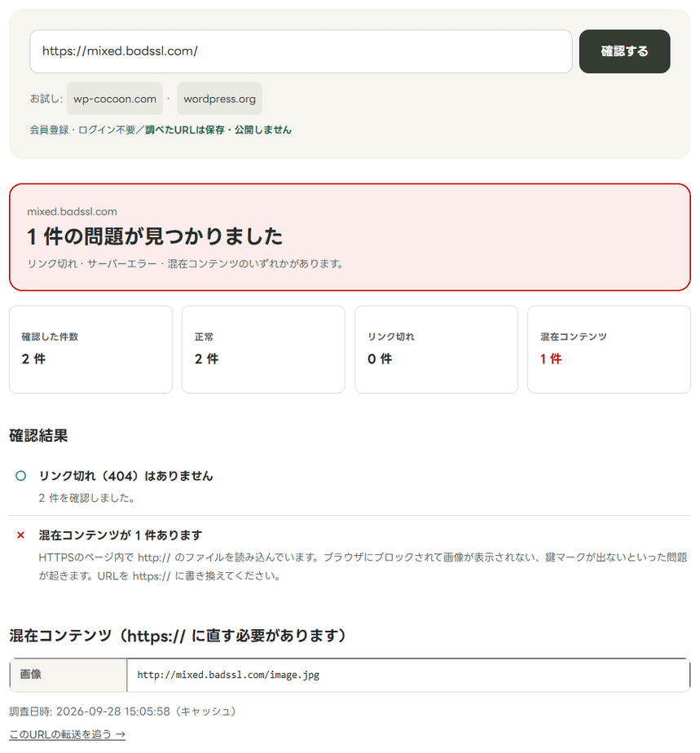Click the 確認結果 section heading
Image resolution: width=700 pixels, height=753 pixels.
38,435
